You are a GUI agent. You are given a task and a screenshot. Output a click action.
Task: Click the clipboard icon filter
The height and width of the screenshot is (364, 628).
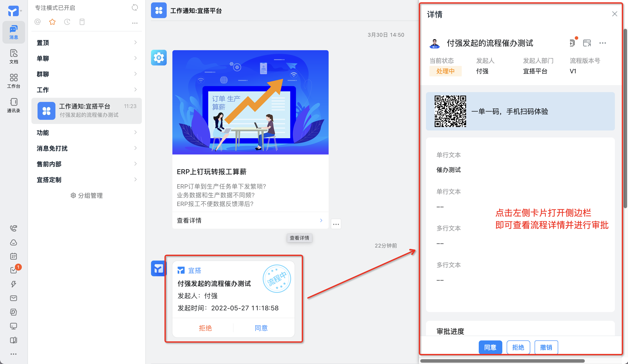[x=82, y=22]
